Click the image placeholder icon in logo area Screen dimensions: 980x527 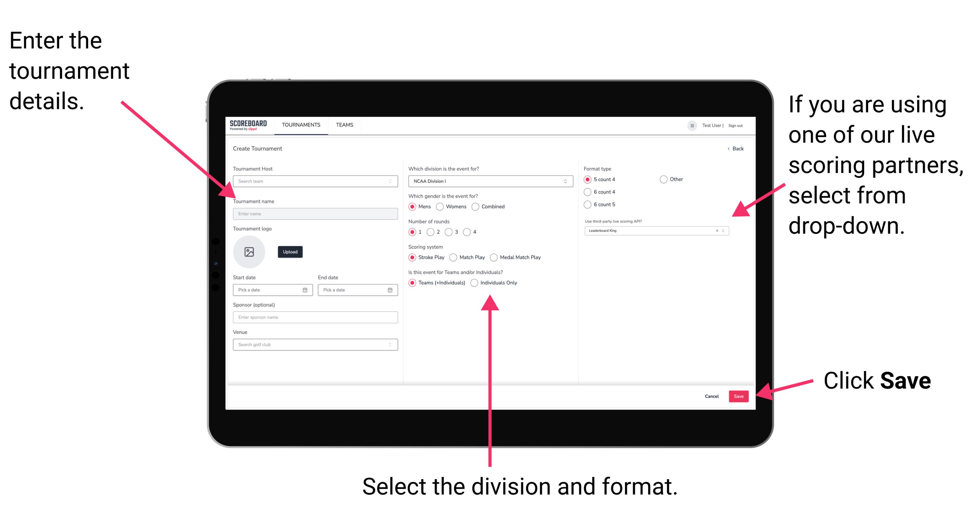249,252
